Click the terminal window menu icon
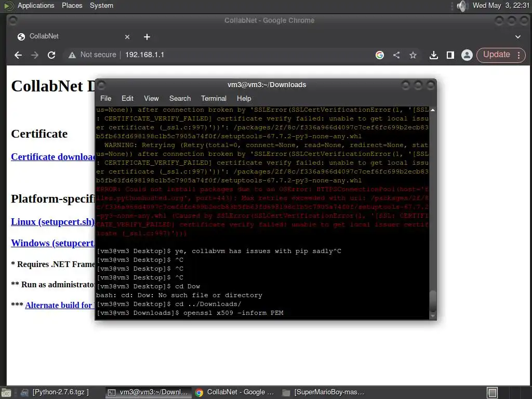 tap(101, 85)
